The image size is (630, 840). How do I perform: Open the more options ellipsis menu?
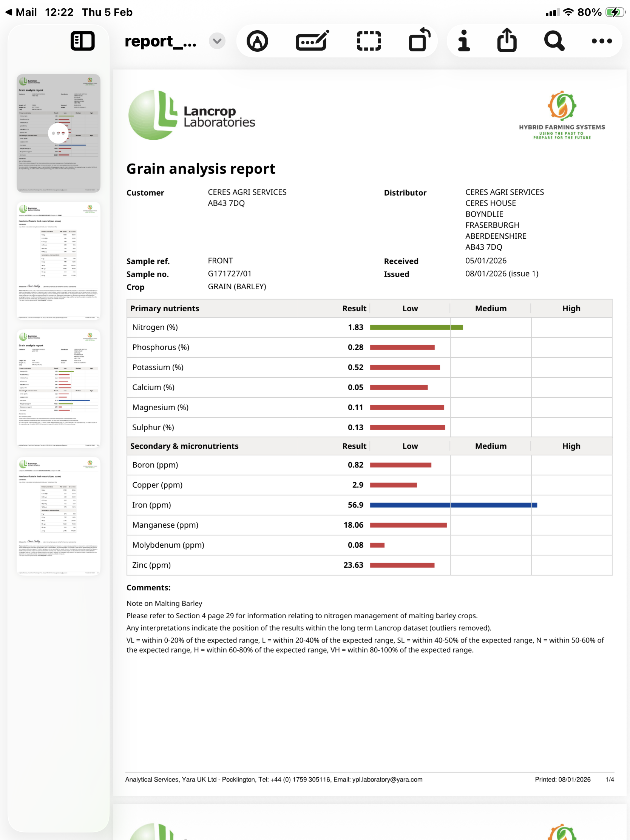point(602,41)
